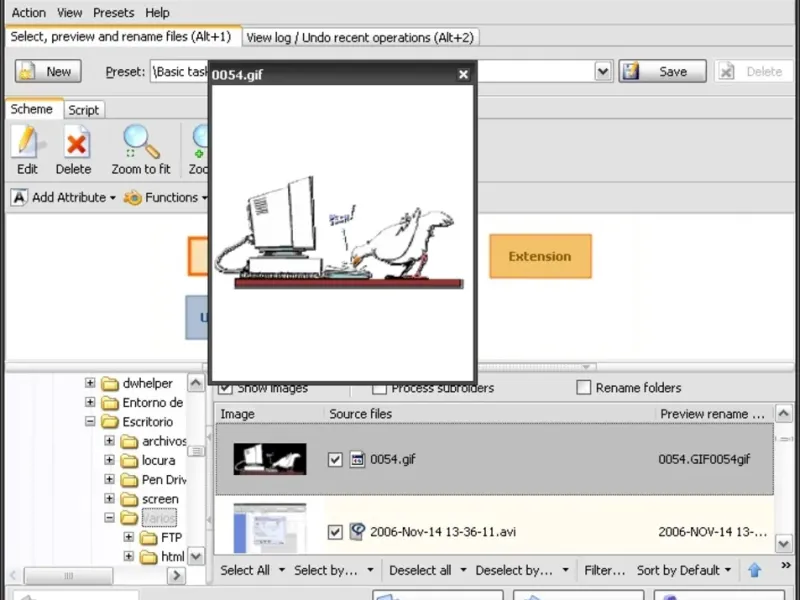Click the Extension block in scheme
This screenshot has width=800, height=600.
click(x=540, y=256)
